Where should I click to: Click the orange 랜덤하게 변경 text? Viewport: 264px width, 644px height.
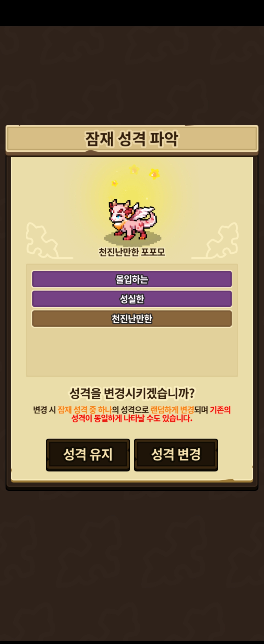point(172,410)
